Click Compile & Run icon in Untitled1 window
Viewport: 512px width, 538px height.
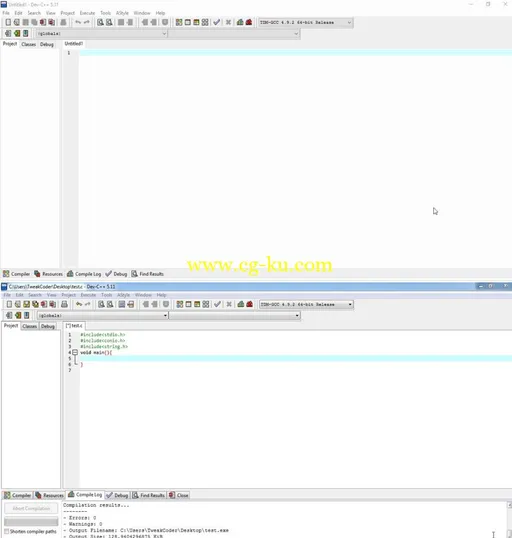[196, 22]
